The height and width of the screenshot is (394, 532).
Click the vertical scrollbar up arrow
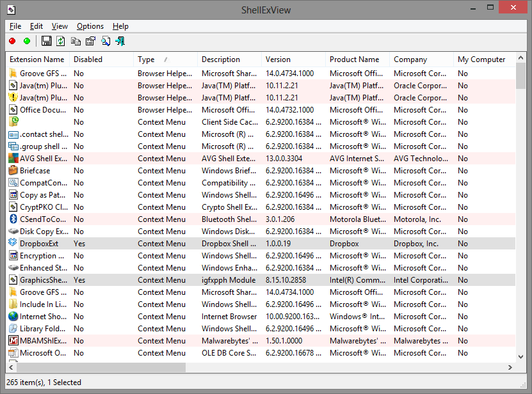point(521,58)
